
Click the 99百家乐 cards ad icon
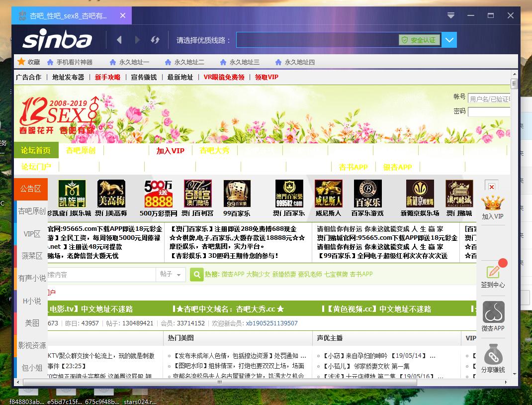point(237,194)
